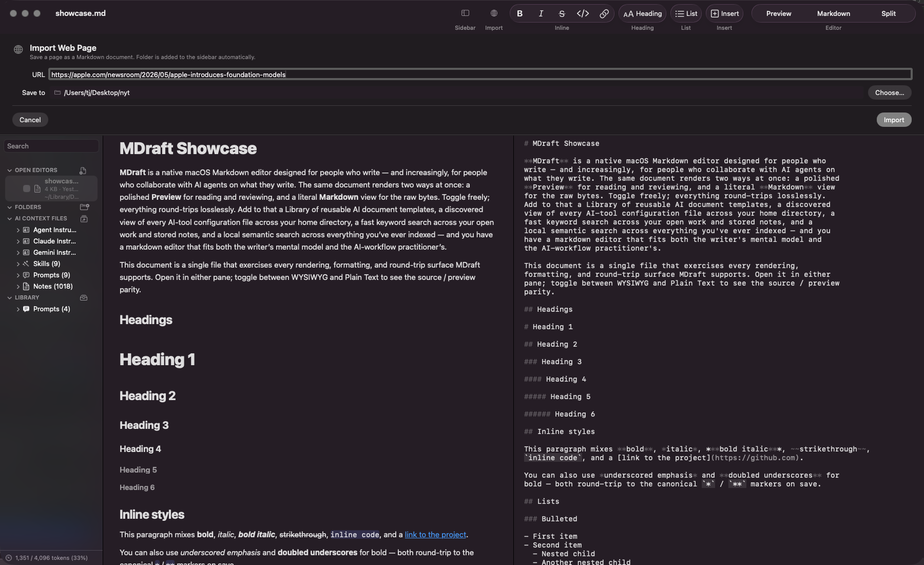924x565 pixels.
Task: Click the '## Headings' markdown source line
Action: click(548, 309)
